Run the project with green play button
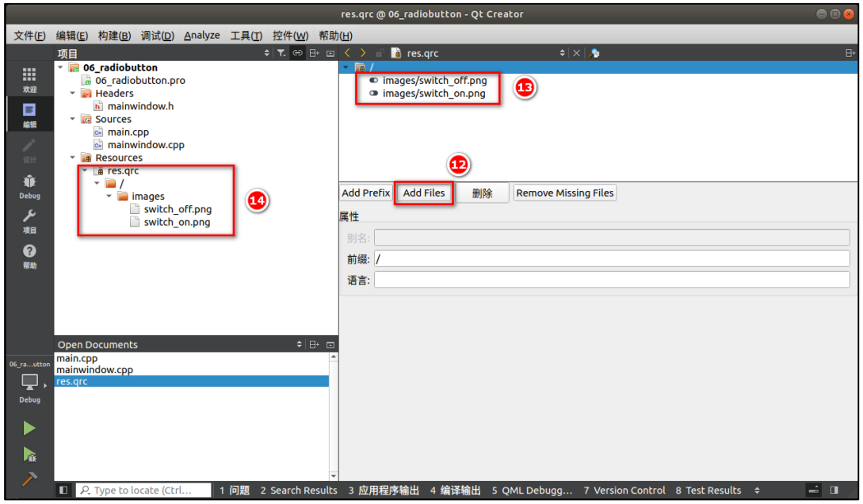The image size is (863, 504). pyautogui.click(x=29, y=428)
